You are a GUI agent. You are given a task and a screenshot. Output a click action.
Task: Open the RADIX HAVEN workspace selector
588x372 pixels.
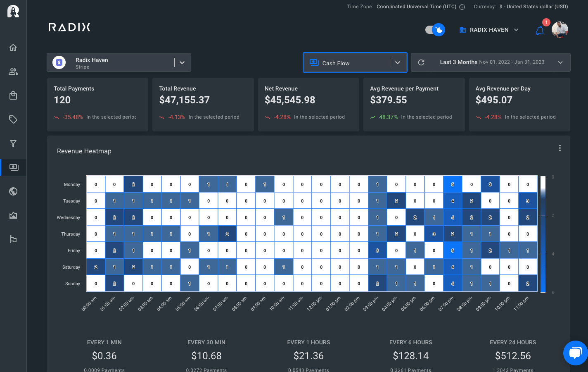[x=488, y=30]
